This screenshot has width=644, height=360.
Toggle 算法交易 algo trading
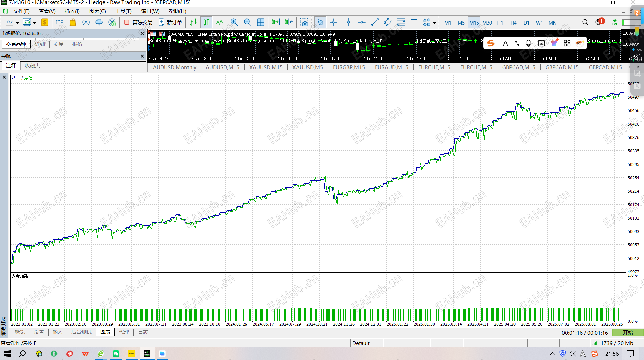coord(138,22)
